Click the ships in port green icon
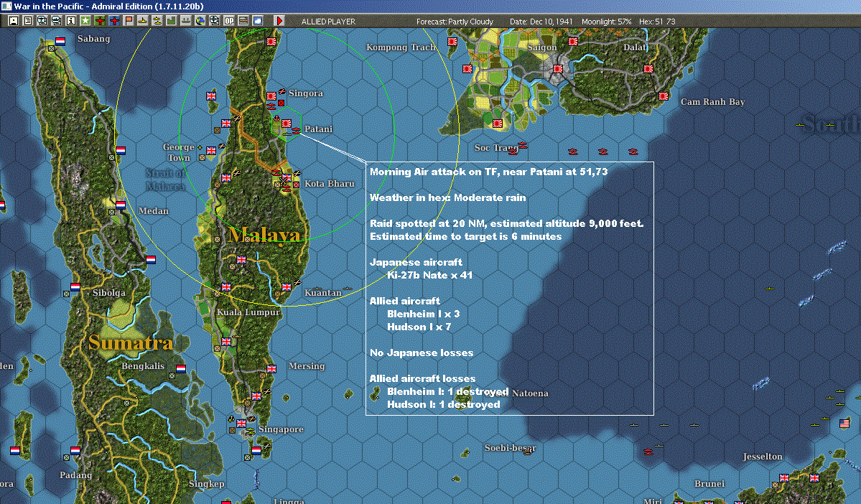This screenshot has width=861, height=504. click(185, 21)
